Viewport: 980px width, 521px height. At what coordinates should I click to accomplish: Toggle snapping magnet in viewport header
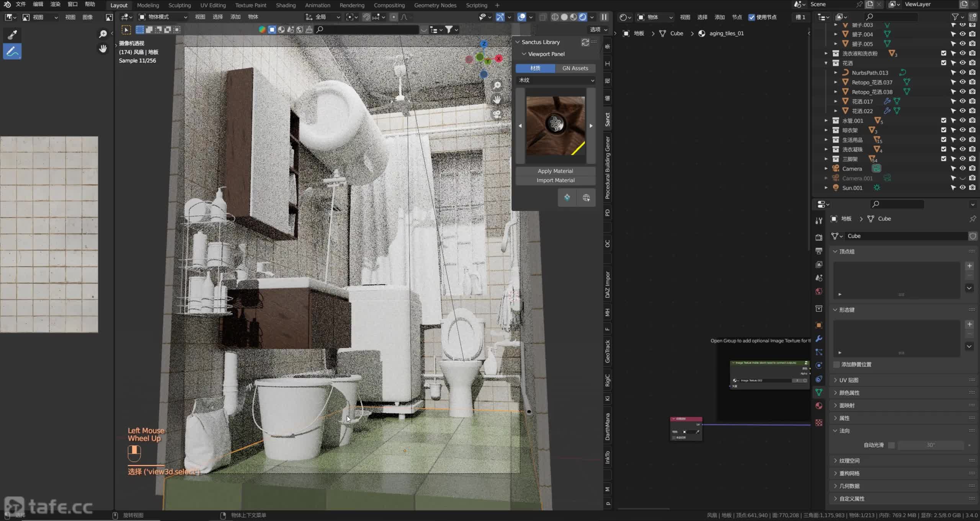366,17
